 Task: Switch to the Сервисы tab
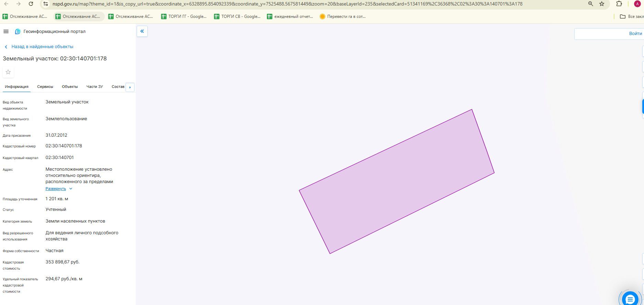[45, 87]
